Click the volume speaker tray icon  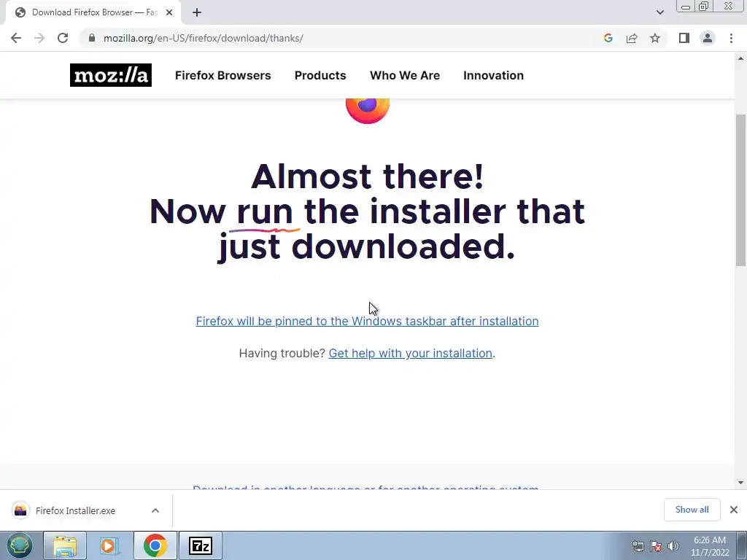pyautogui.click(x=673, y=546)
